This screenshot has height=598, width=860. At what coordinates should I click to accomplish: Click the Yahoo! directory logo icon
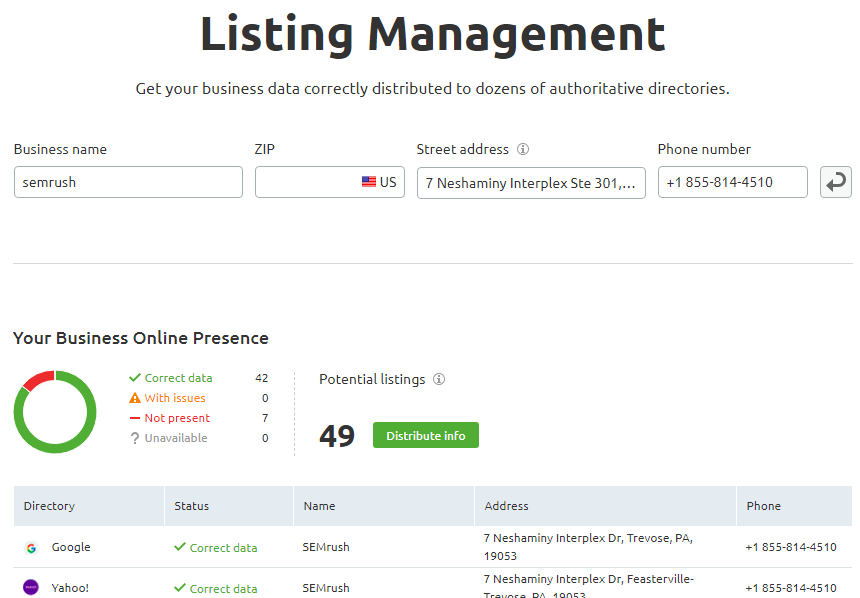31,588
